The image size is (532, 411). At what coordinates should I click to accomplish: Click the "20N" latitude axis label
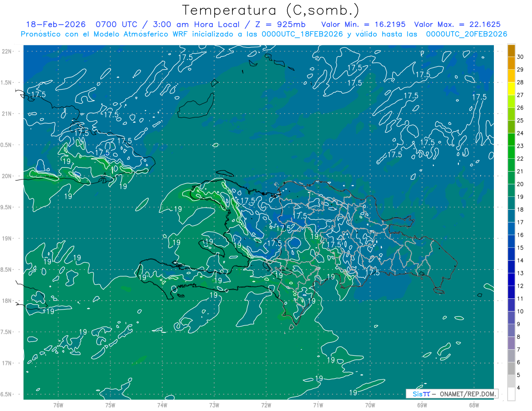pos(7,176)
